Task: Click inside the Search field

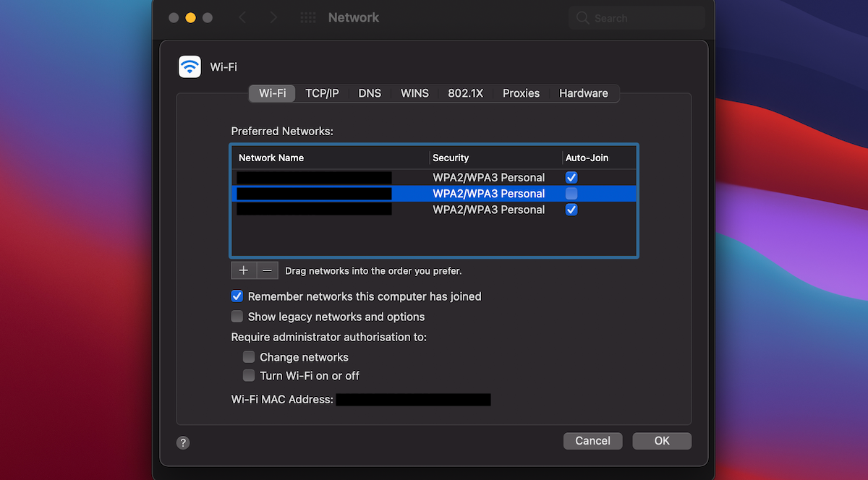Action: pyautogui.click(x=637, y=17)
